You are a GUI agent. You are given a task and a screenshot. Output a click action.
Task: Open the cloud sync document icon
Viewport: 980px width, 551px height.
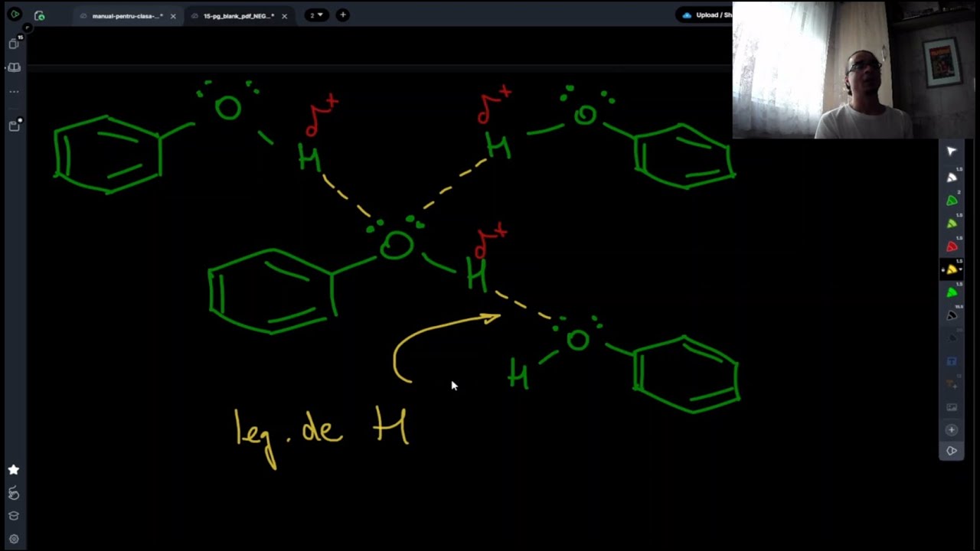pos(40,15)
